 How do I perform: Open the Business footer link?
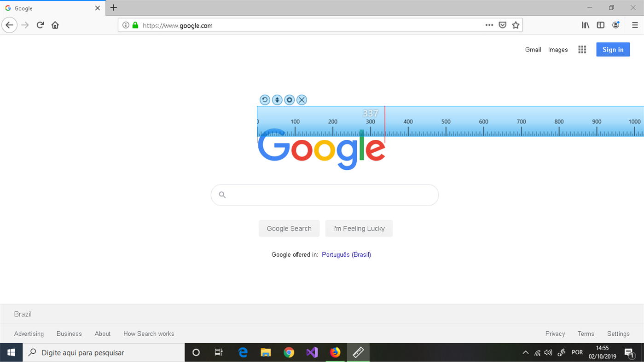pos(69,334)
